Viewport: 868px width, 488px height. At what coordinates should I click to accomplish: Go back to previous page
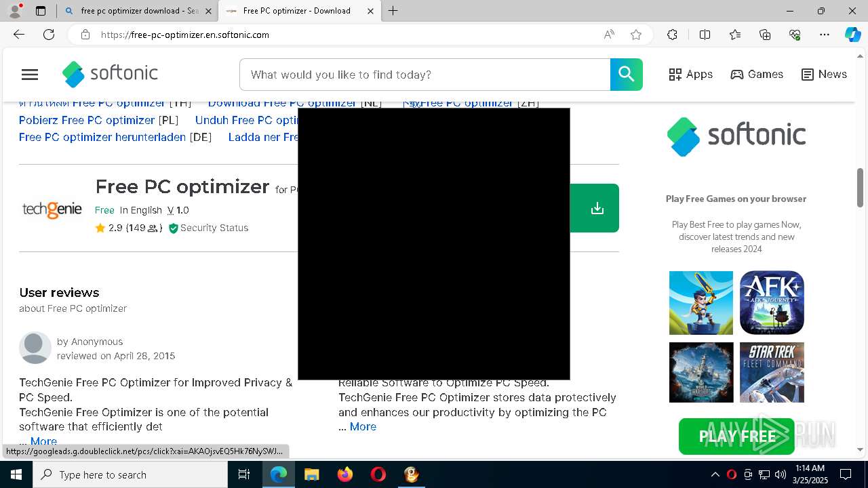pyautogui.click(x=19, y=35)
